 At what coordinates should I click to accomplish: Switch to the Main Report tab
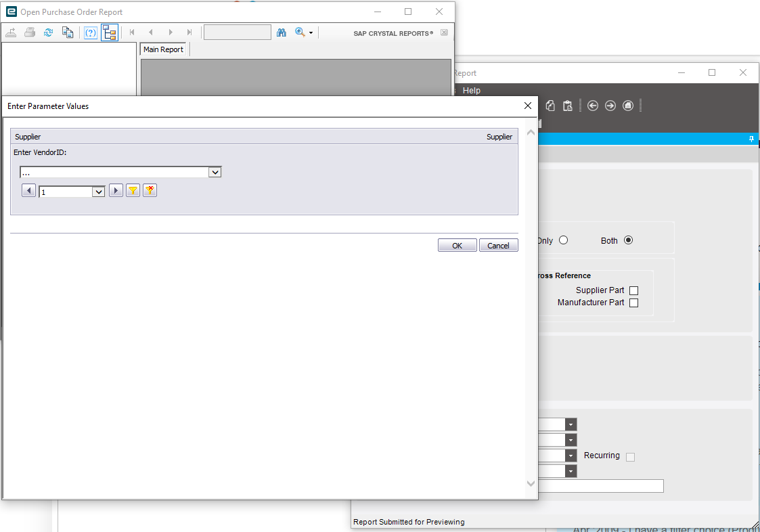click(x=163, y=49)
